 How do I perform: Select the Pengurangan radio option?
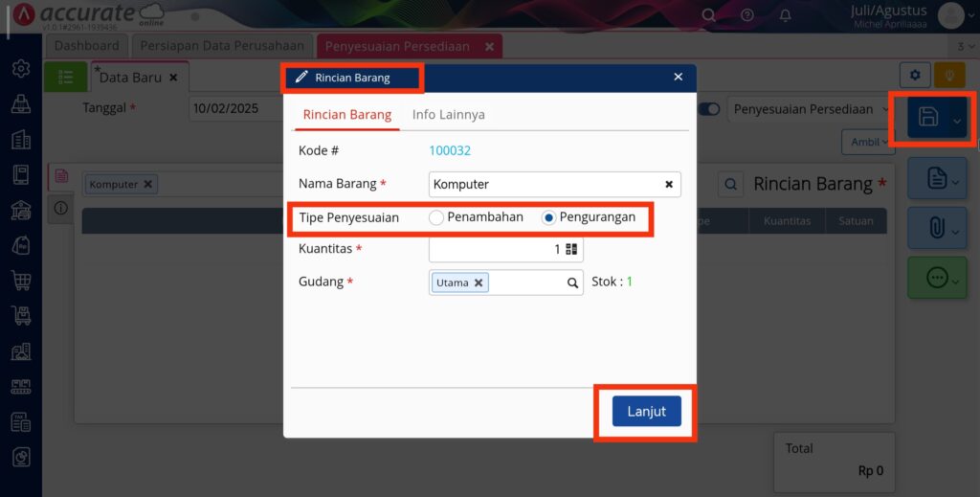(548, 217)
